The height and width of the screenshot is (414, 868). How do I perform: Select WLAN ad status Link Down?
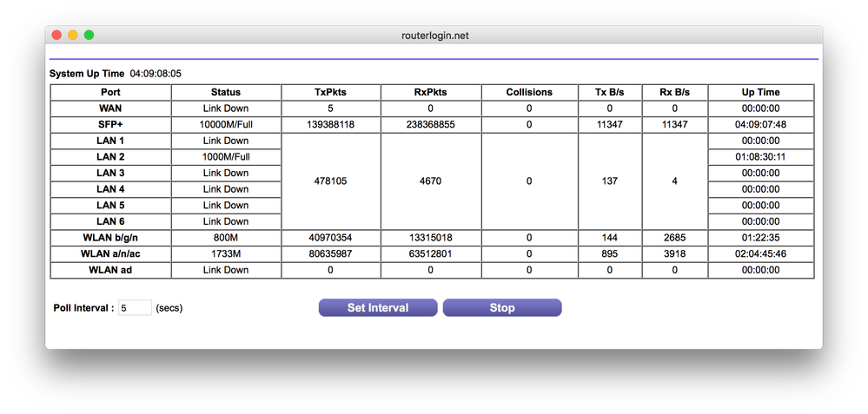pos(226,270)
